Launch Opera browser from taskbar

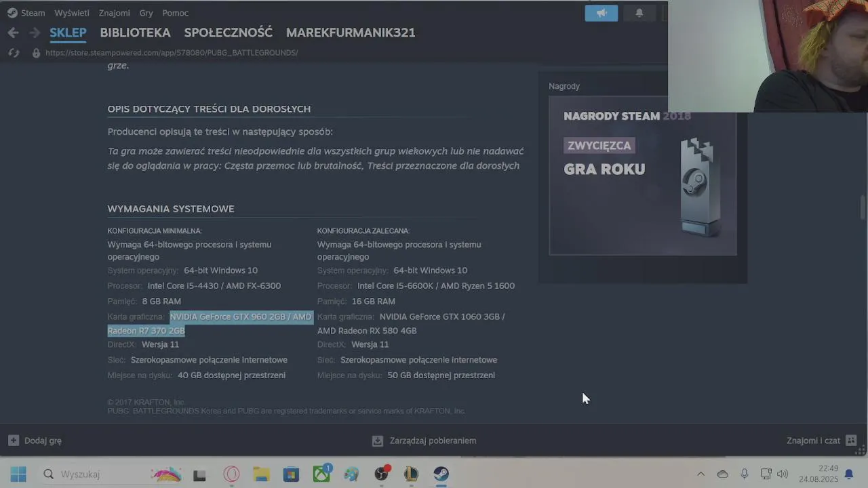(x=231, y=474)
